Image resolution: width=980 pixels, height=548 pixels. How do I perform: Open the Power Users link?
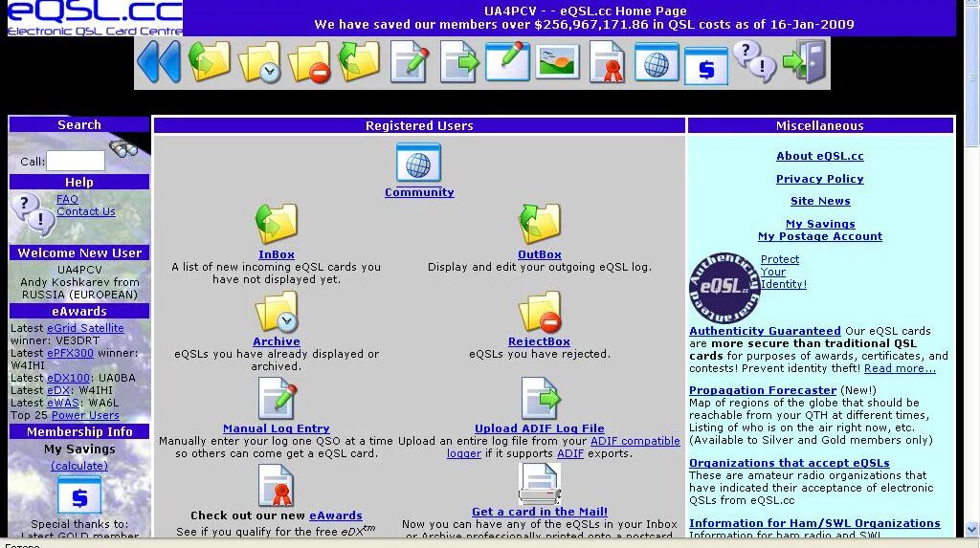point(85,415)
